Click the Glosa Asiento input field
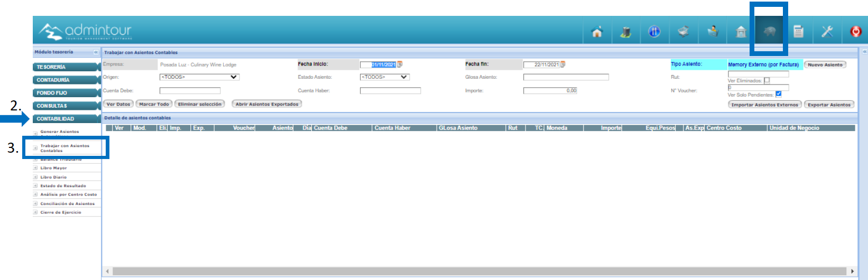The image size is (868, 280). click(x=566, y=77)
